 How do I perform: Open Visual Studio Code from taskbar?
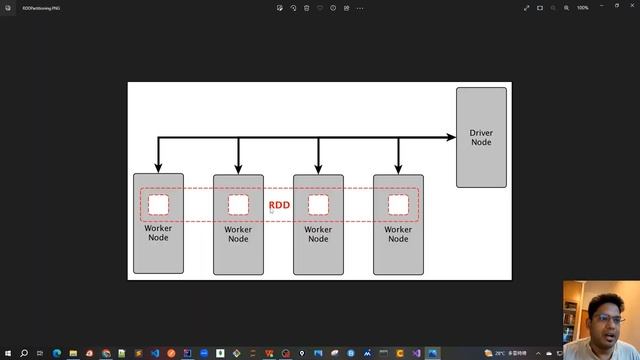point(155,353)
